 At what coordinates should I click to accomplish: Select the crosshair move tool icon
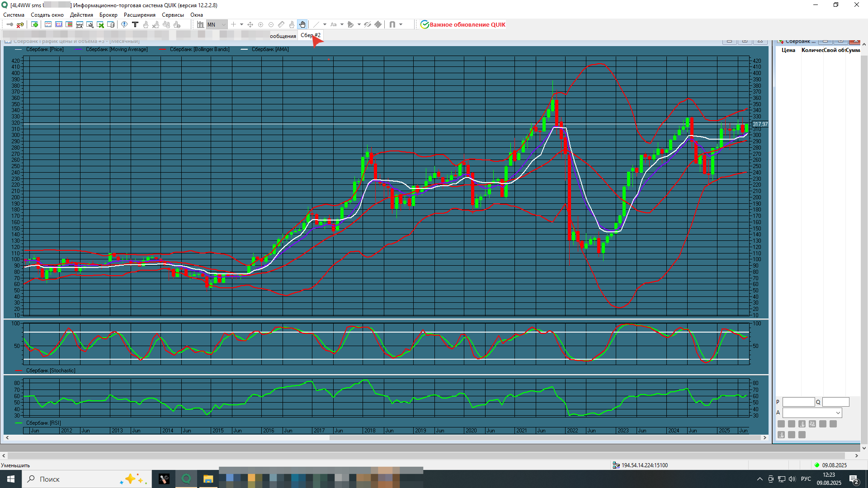250,25
